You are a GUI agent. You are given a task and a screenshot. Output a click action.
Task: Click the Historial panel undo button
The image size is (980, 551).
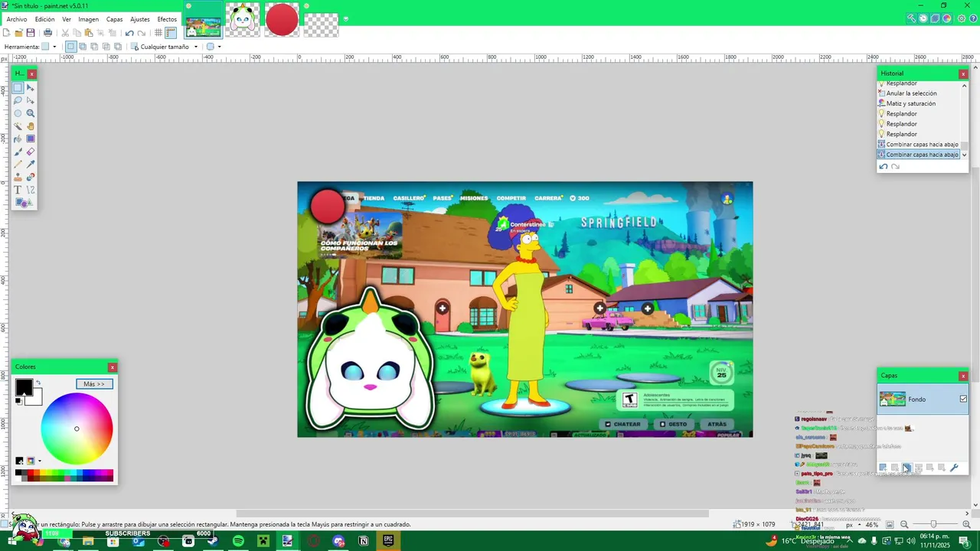[883, 166]
